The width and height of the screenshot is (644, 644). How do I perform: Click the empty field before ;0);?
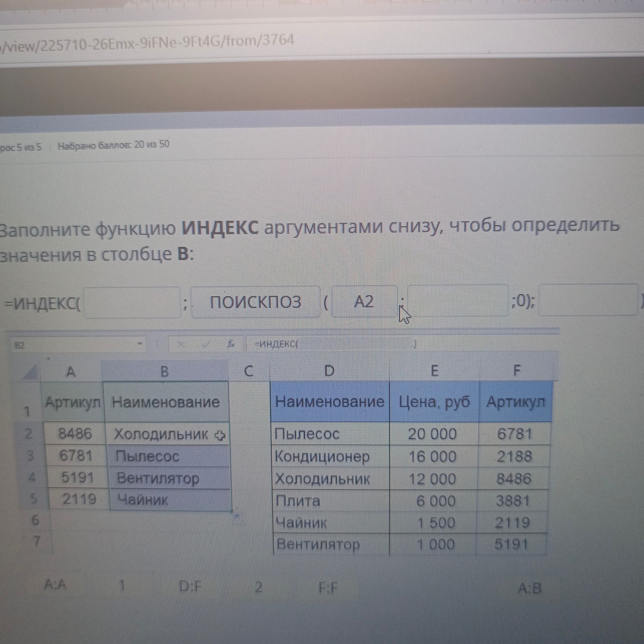(458, 301)
